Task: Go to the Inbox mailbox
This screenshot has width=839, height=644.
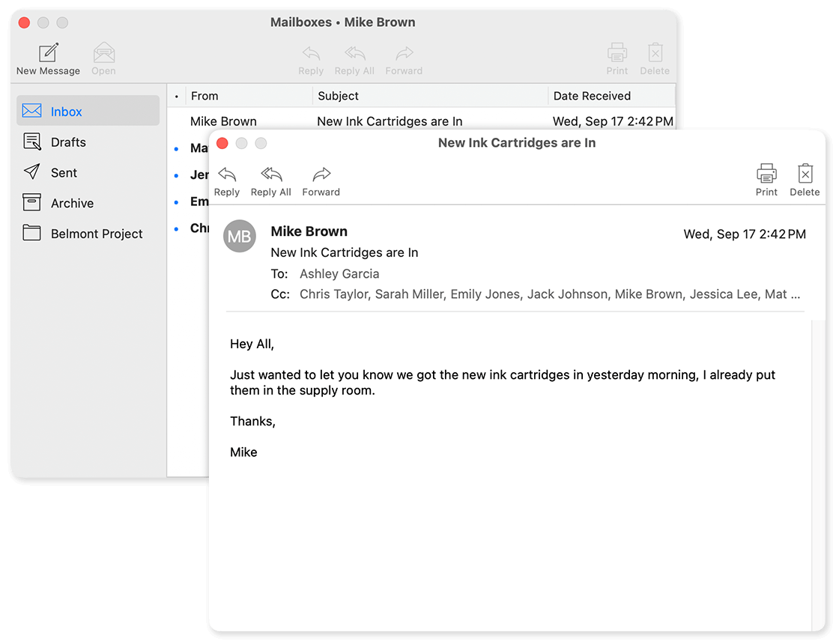Action: point(66,112)
